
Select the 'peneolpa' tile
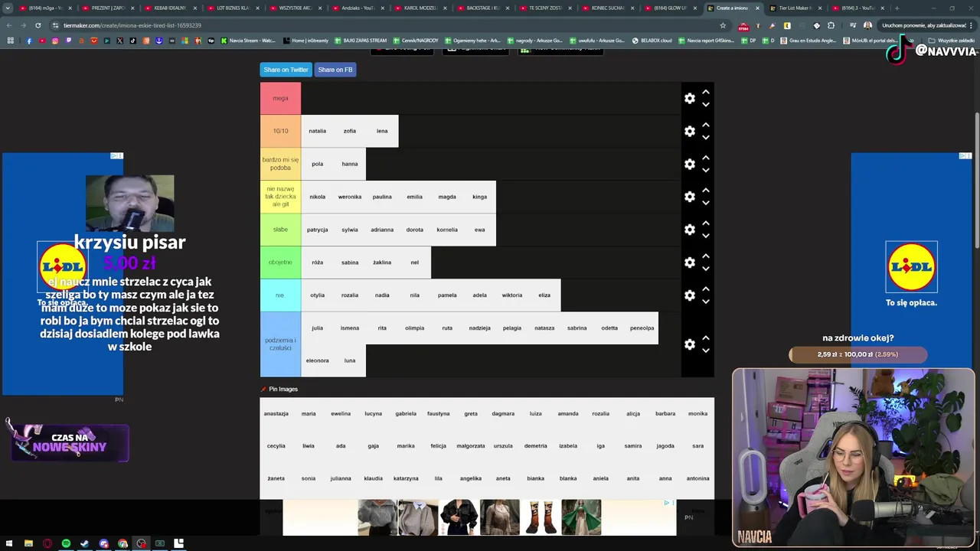pos(642,328)
